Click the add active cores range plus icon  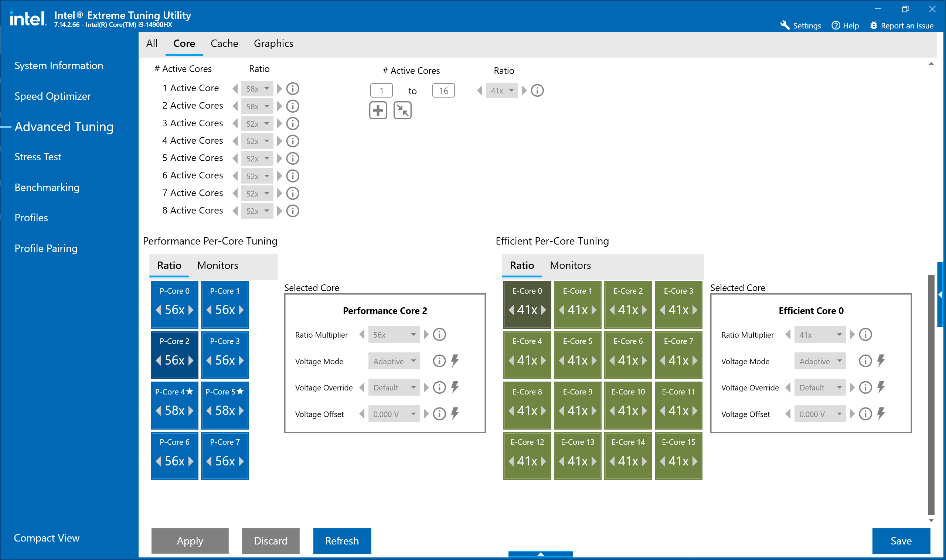point(378,110)
